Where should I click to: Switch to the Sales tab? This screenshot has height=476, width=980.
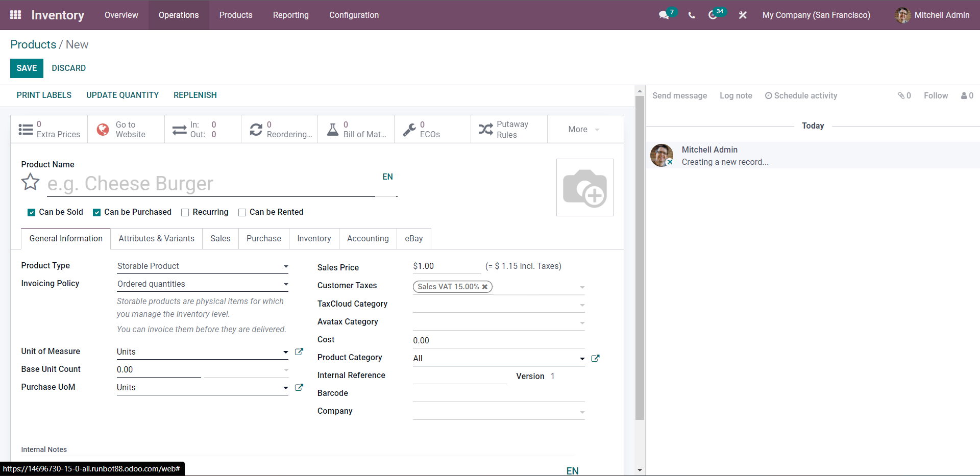[x=220, y=238]
